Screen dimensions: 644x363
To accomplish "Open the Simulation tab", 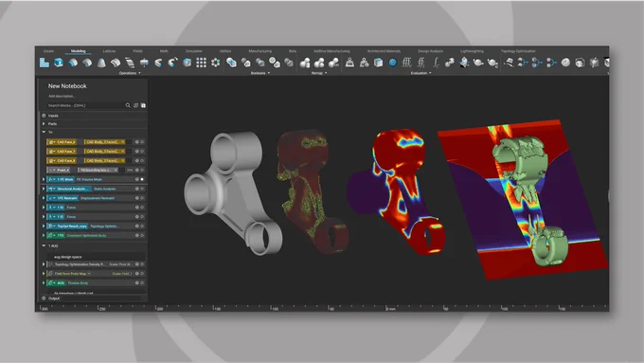I will point(194,51).
